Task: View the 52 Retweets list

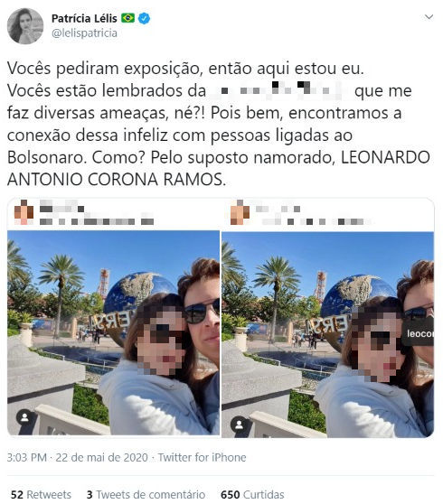Action: click(41, 494)
